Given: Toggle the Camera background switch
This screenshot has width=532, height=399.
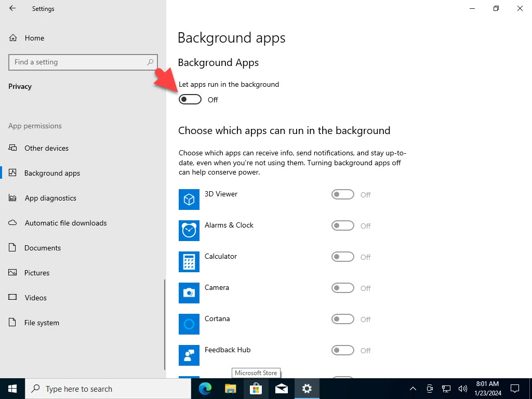Looking at the screenshot, I should 343,288.
